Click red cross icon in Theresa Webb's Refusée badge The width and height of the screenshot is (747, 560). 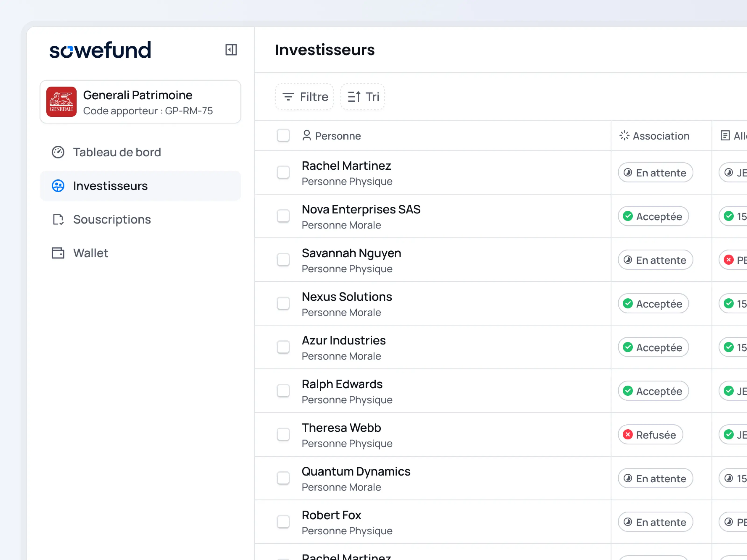coord(628,434)
